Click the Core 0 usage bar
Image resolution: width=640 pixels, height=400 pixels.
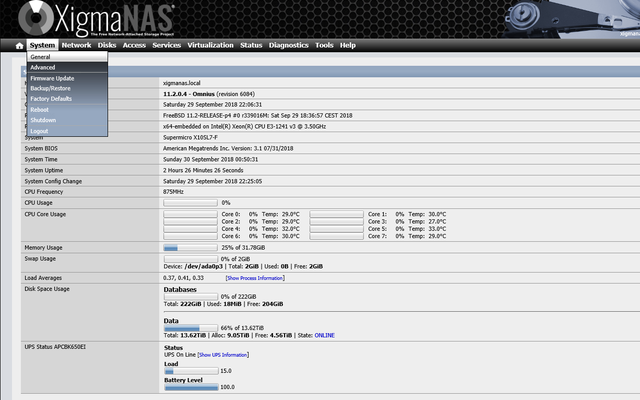pyautogui.click(x=190, y=214)
